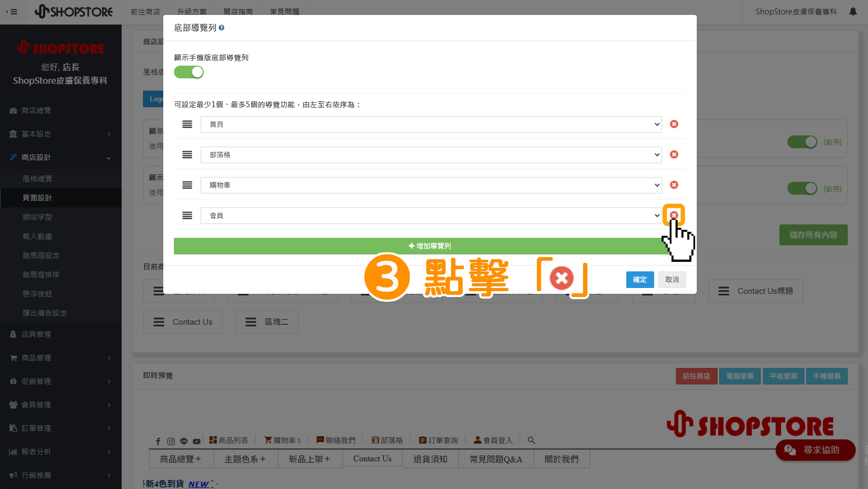Image resolution: width=868 pixels, height=489 pixels.
Task: Open 開店指南 in the top menu
Action: point(238,12)
